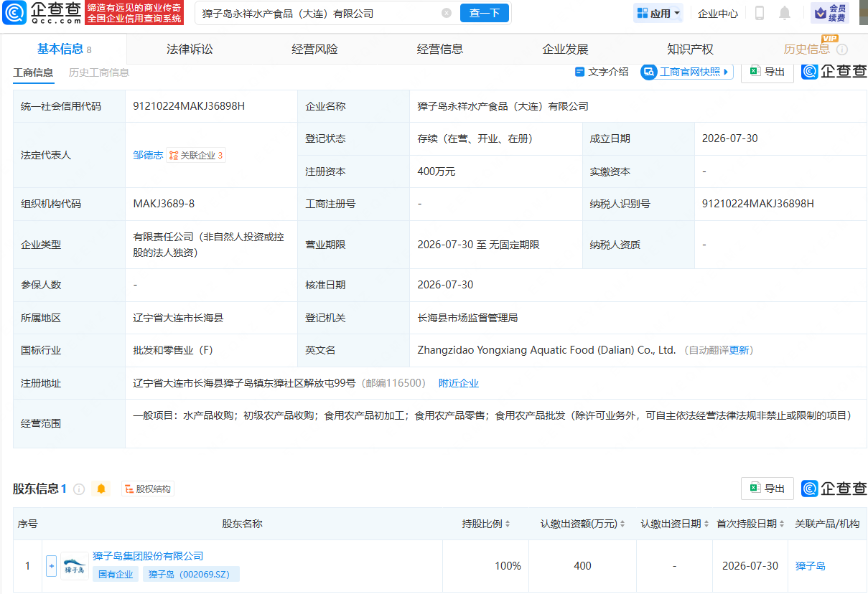
Task: Click organization code MAKJ3689-8 value
Action: click(x=164, y=204)
